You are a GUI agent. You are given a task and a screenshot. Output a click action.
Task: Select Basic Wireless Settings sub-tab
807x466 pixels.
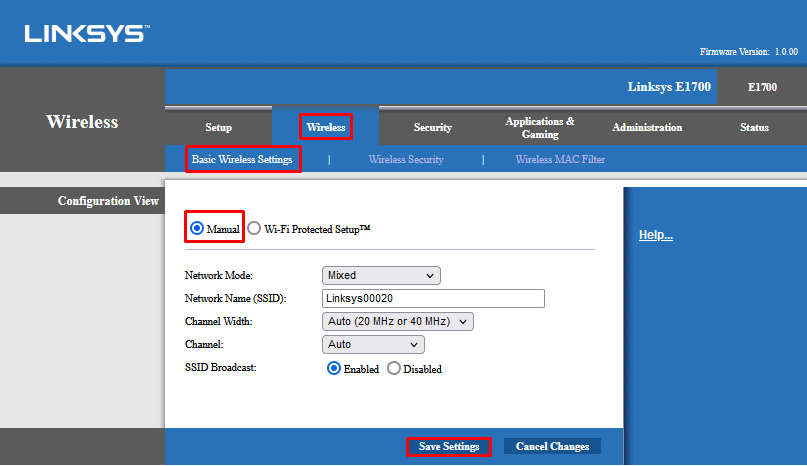[x=243, y=159]
